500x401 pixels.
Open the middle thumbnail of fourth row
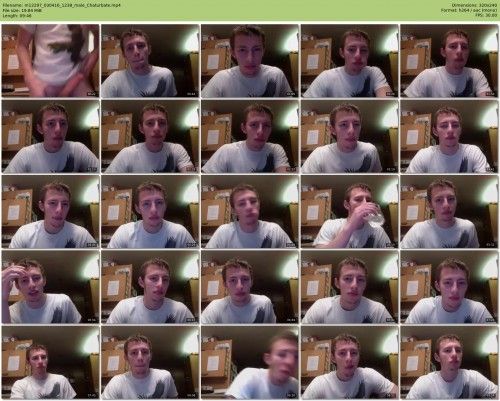(250, 287)
